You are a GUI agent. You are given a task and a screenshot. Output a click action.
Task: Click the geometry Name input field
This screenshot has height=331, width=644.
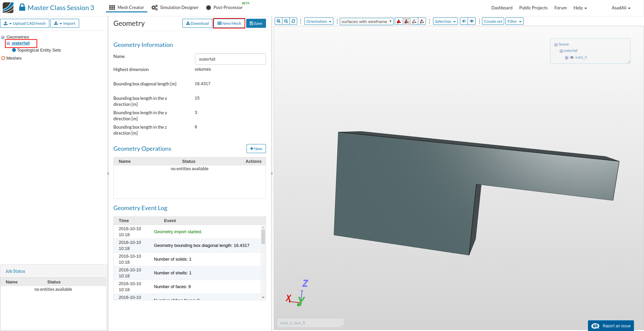coord(230,59)
